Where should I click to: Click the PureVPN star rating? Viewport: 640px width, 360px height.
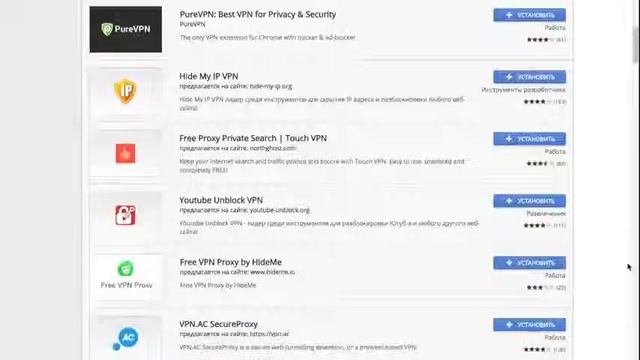tap(540, 40)
